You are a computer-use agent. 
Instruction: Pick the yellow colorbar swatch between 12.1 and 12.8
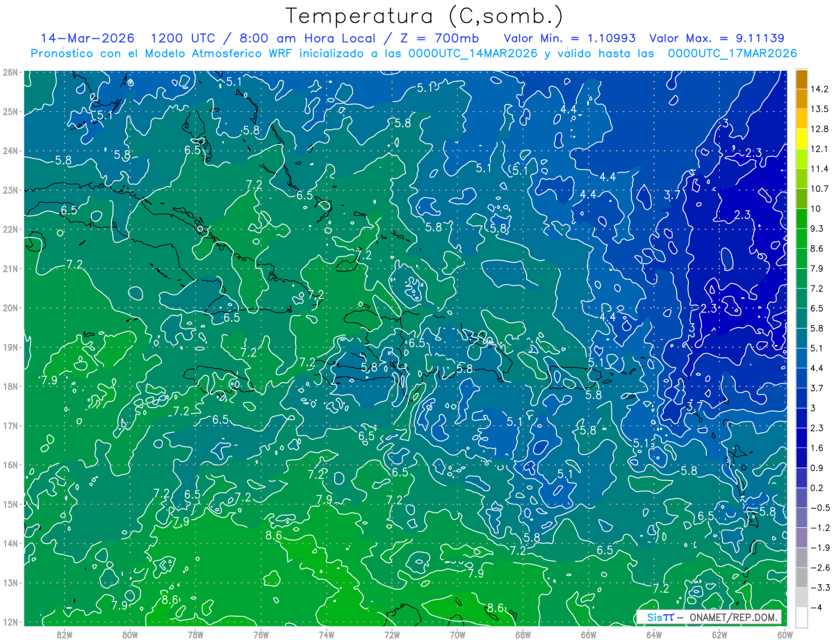801,139
